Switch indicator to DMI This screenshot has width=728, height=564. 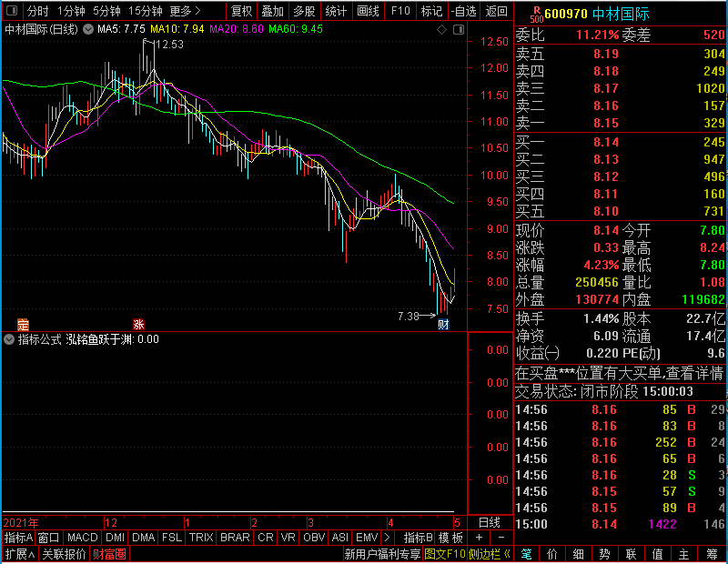point(115,538)
